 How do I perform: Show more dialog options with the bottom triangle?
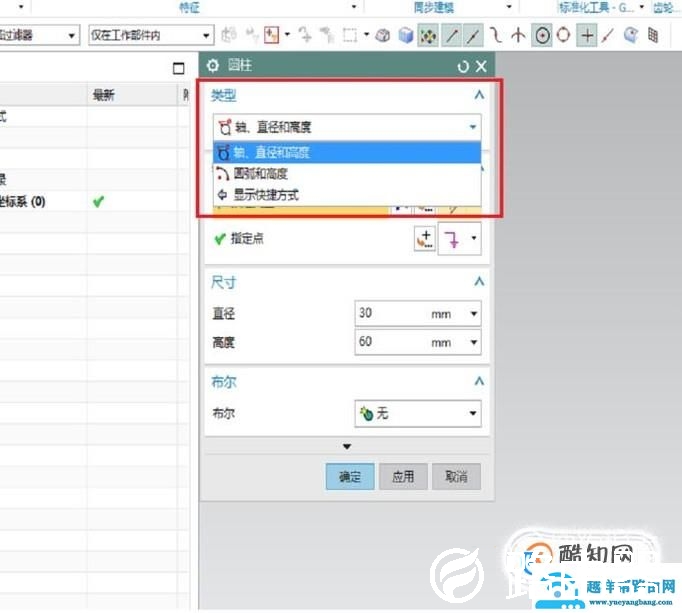[x=347, y=446]
